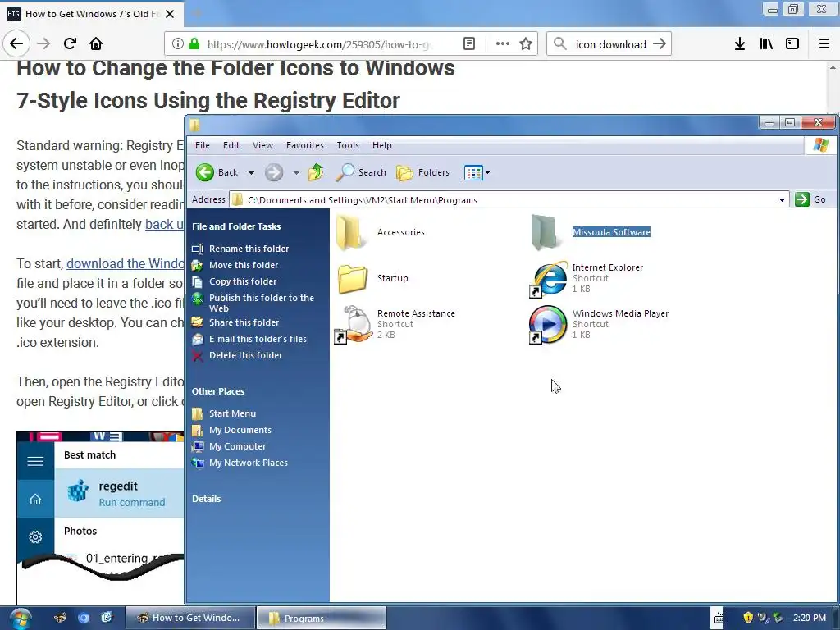This screenshot has width=840, height=630.
Task: Click the howtogeek URL address field
Action: 319,44
